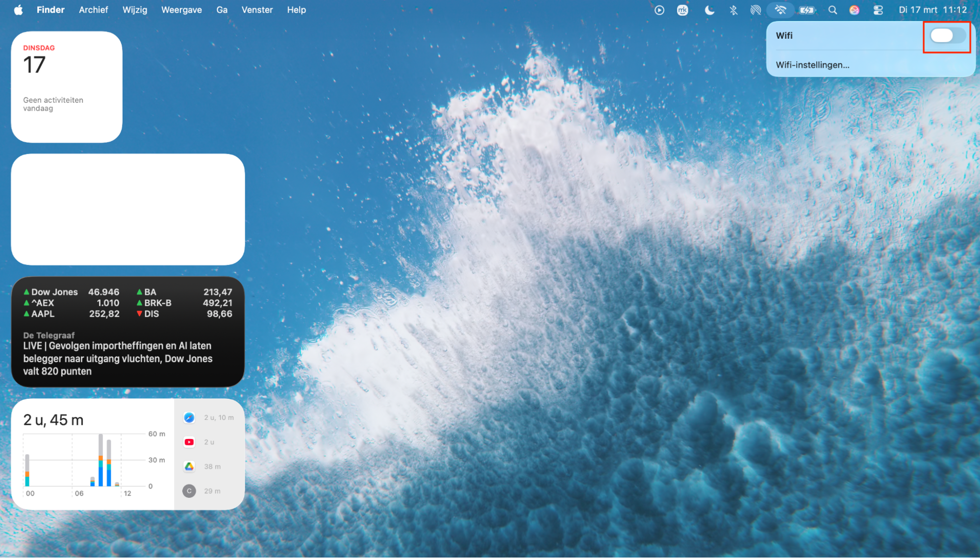
Task: Open Spotlight search magnifier
Action: point(832,10)
